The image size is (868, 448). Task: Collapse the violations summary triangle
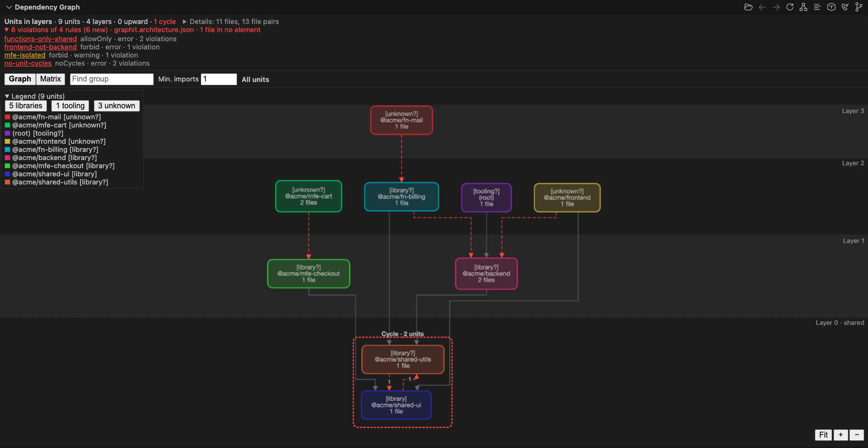[7, 30]
